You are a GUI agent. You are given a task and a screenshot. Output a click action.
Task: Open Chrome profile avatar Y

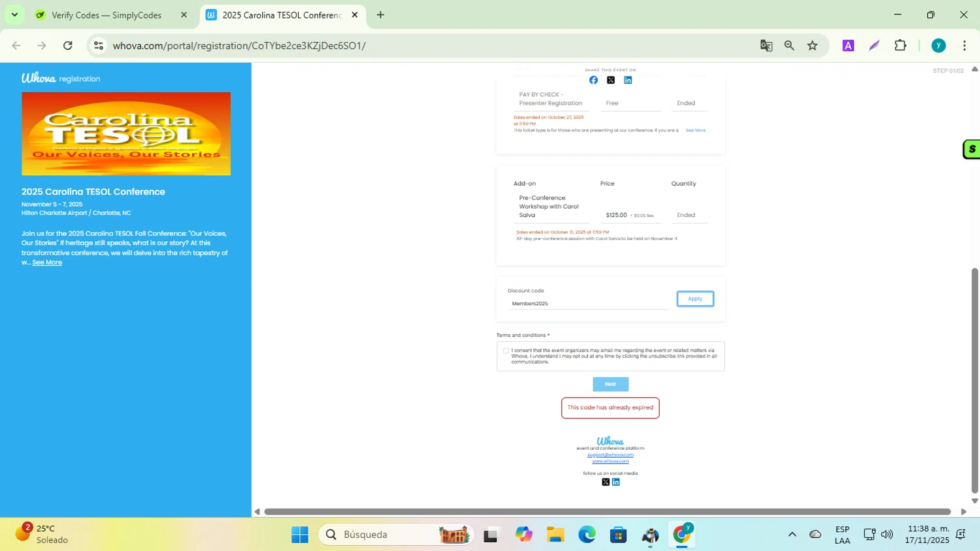pyautogui.click(x=939, y=46)
